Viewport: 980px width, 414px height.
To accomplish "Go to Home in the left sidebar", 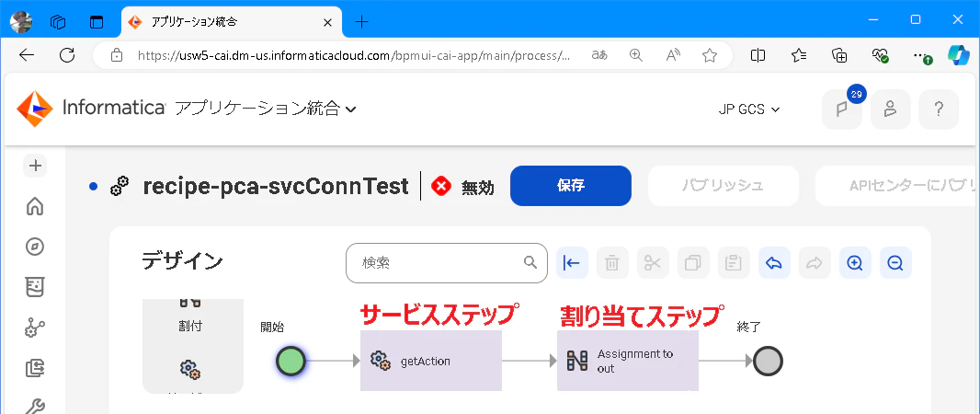I will (35, 206).
